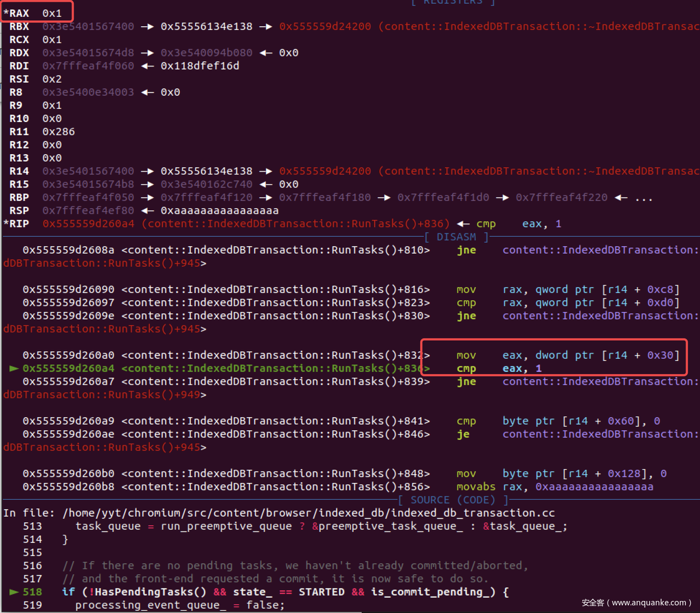Click the highlighted mov eax, dword ptr instruction
Screen dimensions: 700x613
568,355
